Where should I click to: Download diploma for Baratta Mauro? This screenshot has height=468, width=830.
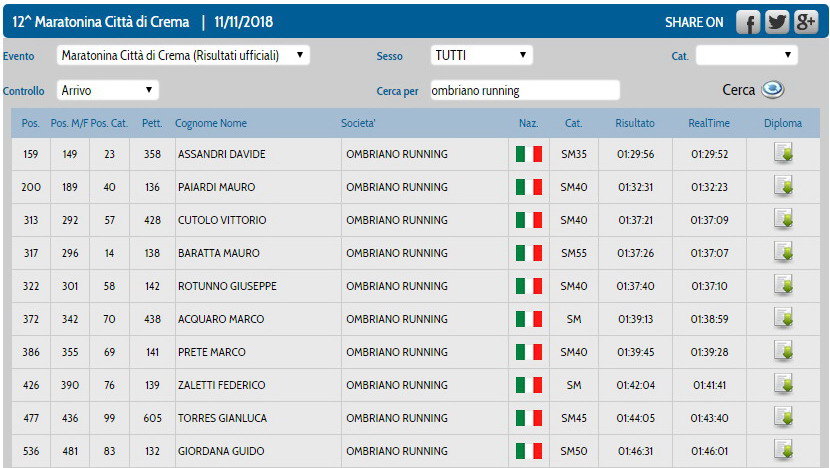[783, 252]
